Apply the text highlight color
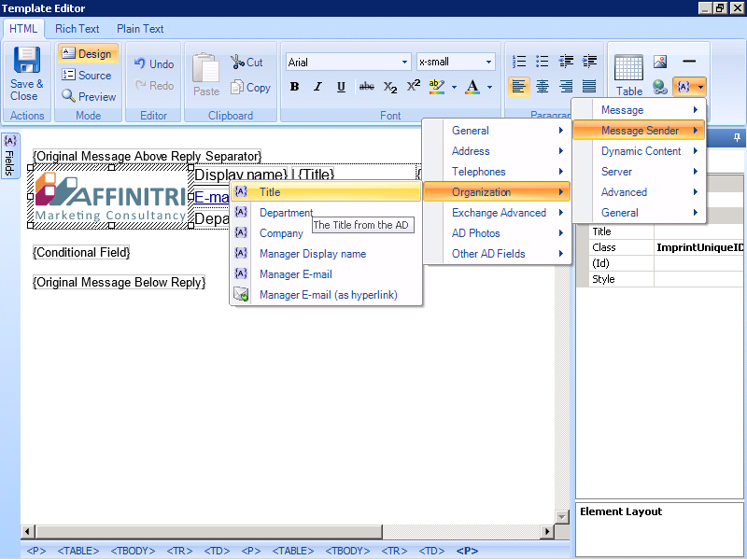Image resolution: width=747 pixels, height=560 pixels. (x=436, y=87)
